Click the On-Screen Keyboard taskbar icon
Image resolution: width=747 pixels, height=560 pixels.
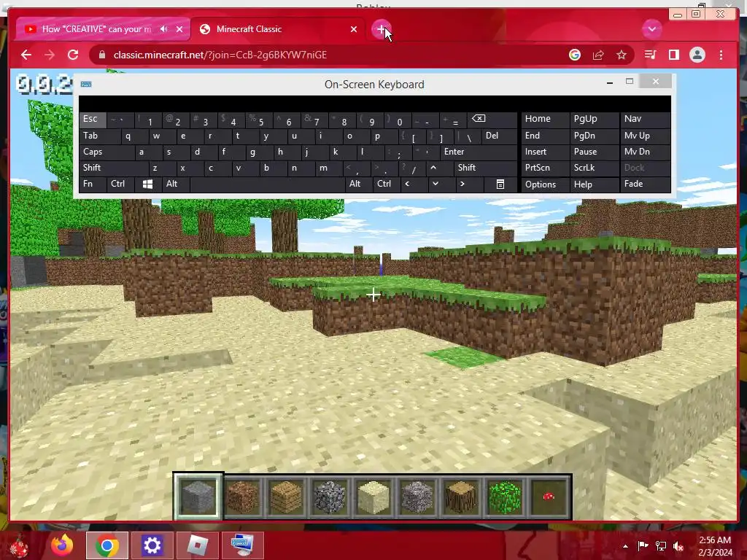[x=242, y=545]
